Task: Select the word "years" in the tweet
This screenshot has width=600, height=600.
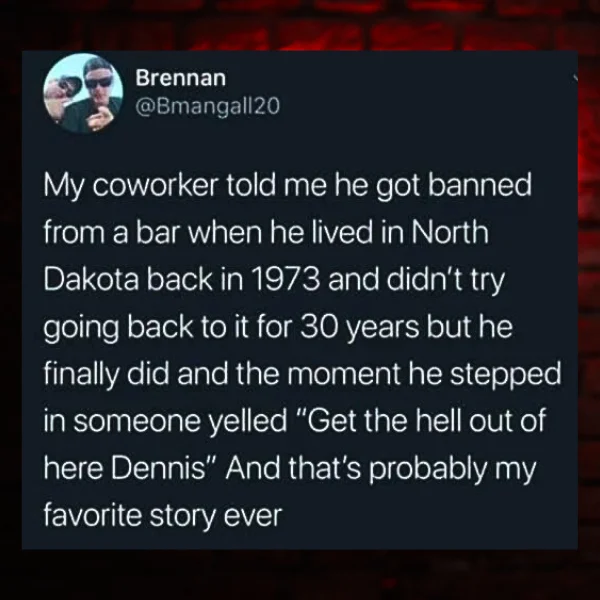Action: [x=383, y=330]
